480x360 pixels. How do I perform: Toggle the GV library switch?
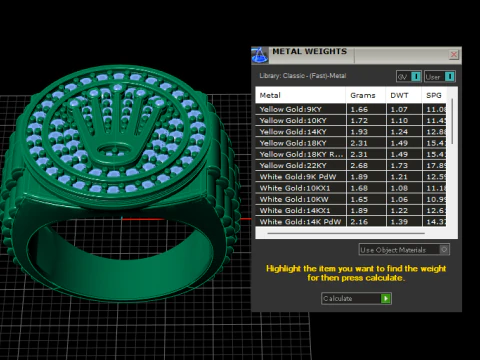[x=409, y=77]
